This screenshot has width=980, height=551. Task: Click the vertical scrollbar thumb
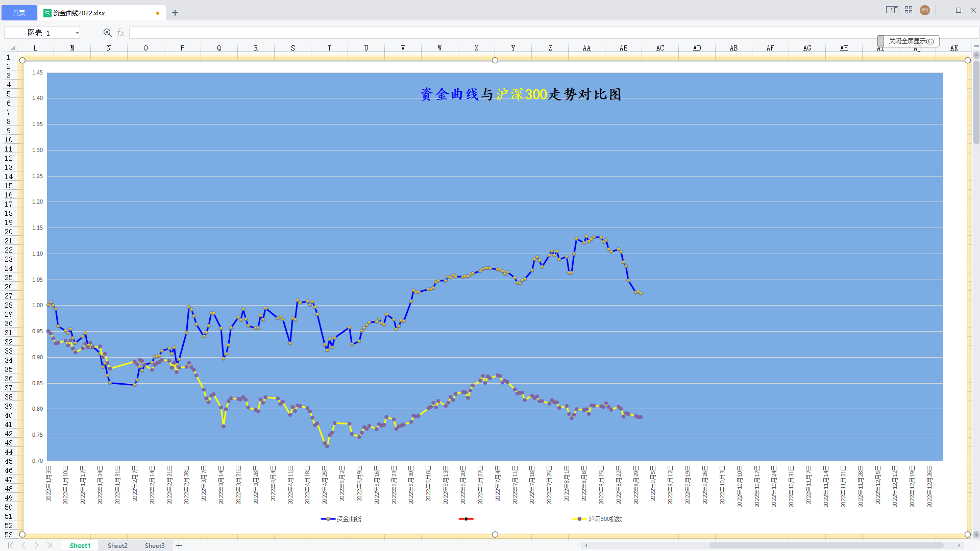tap(976, 102)
